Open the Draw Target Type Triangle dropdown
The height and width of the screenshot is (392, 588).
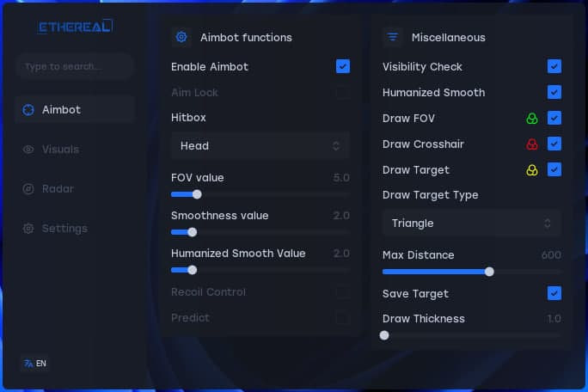click(x=472, y=224)
